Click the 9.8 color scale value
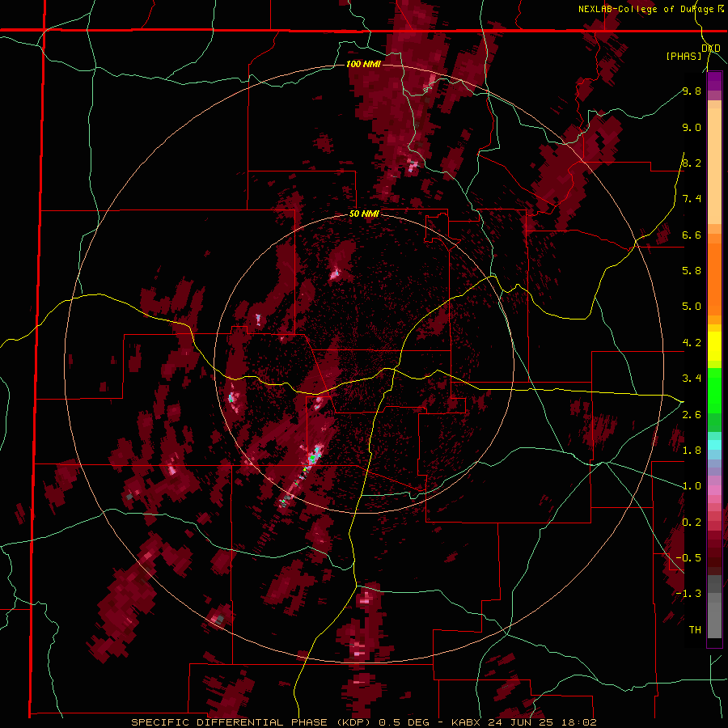Screen dimensions: 728x728 click(x=692, y=91)
